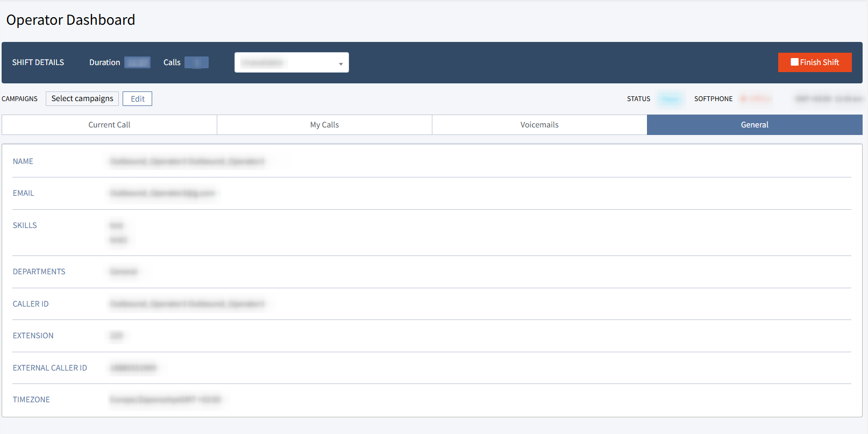This screenshot has height=434, width=868.
Task: Click the blue STATUS badge
Action: pos(670,99)
